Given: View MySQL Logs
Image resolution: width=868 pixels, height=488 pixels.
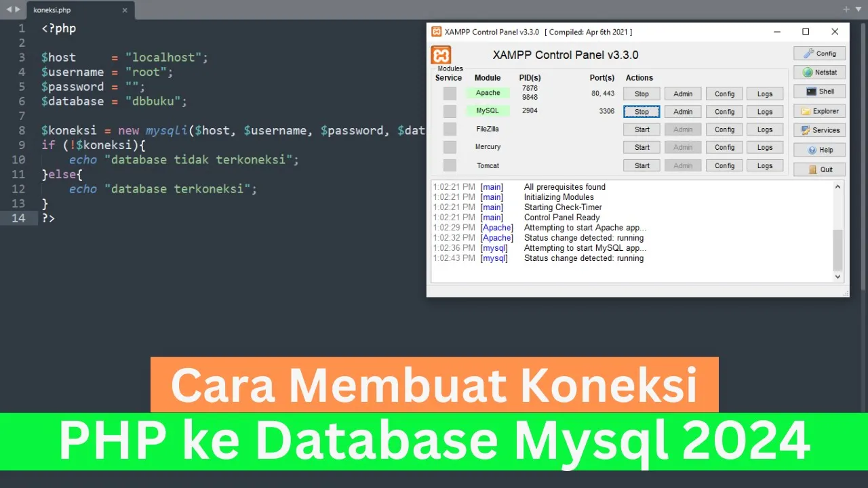Looking at the screenshot, I should coord(765,112).
